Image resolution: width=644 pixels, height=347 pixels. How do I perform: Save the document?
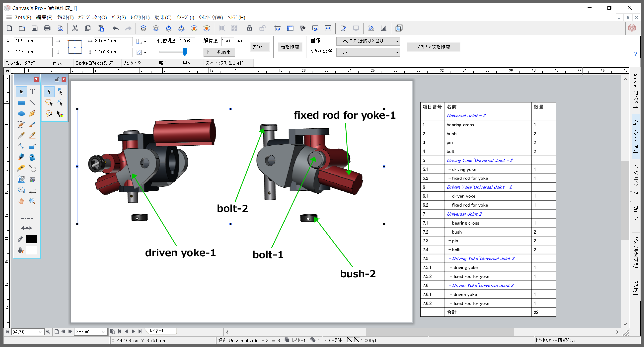tap(34, 28)
